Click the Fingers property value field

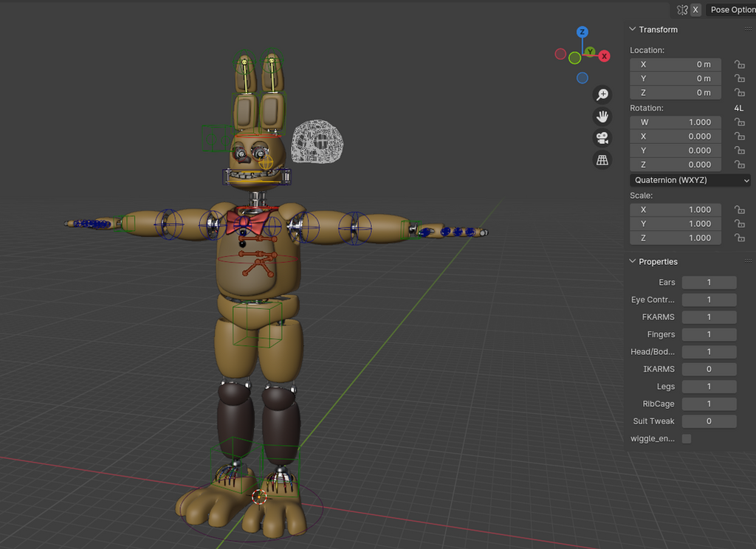(x=709, y=334)
